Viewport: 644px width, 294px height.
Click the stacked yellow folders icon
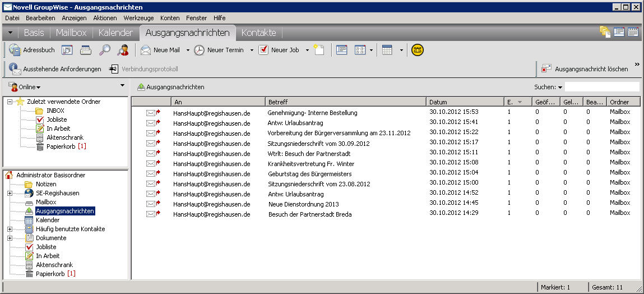tap(605, 33)
